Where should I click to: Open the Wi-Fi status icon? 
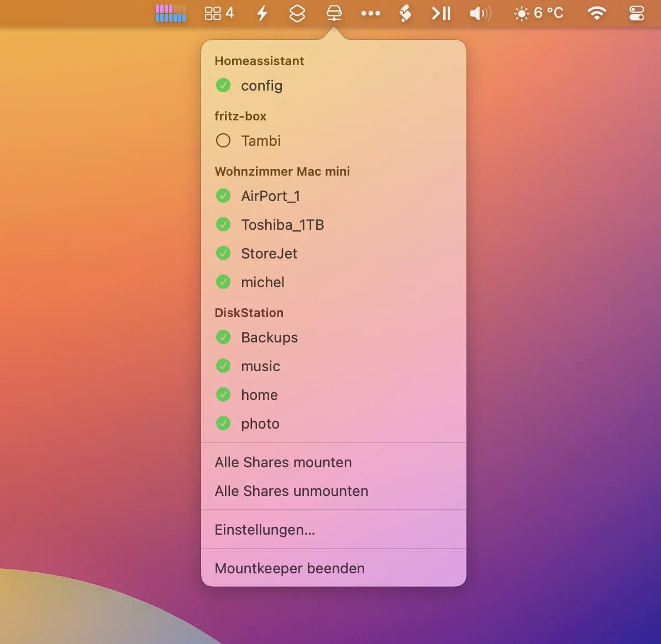[x=596, y=13]
